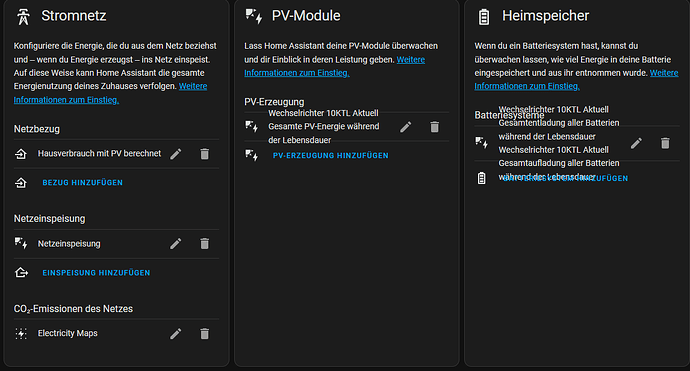Click the icon beside Electricity Maps

pyautogui.click(x=21, y=334)
